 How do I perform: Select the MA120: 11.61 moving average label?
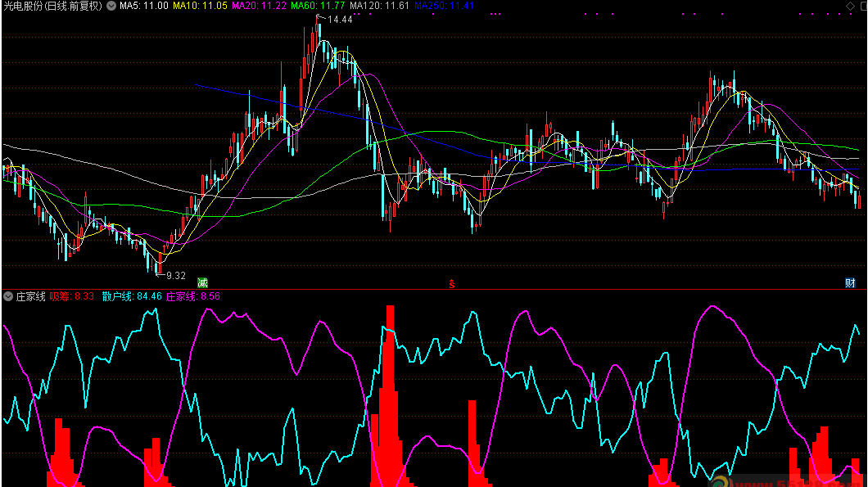coord(380,6)
